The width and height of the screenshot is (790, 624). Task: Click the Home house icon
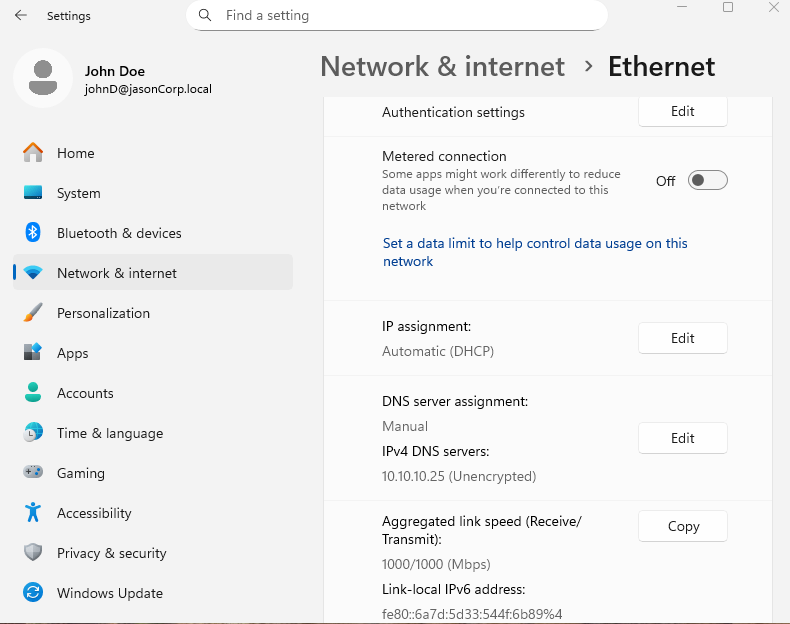(x=33, y=153)
